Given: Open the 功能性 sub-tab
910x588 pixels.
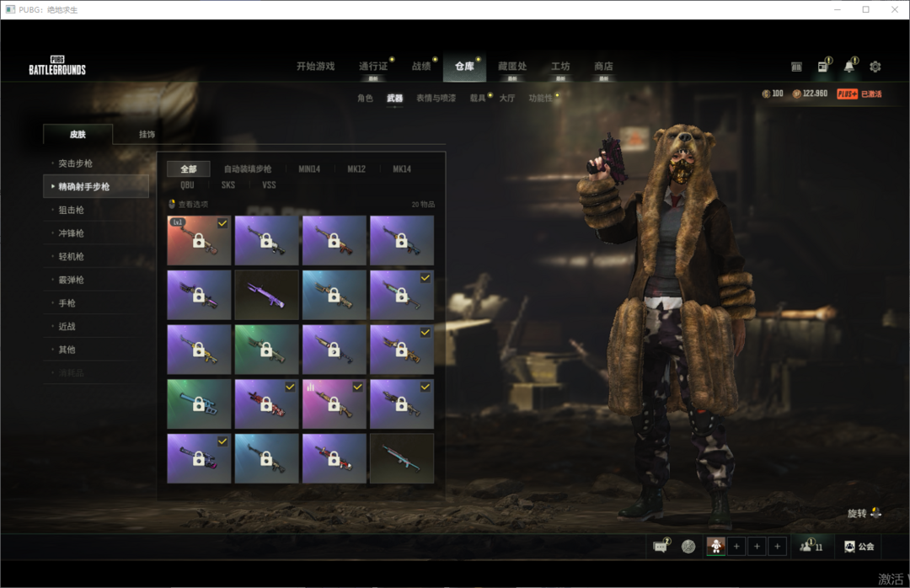Looking at the screenshot, I should pyautogui.click(x=540, y=98).
